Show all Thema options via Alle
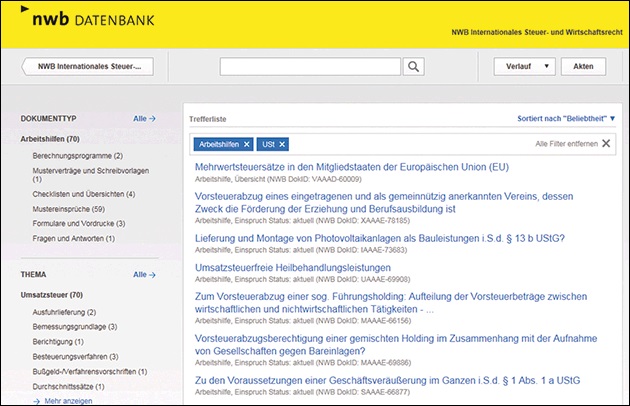The height and width of the screenshot is (406, 630). tap(144, 274)
